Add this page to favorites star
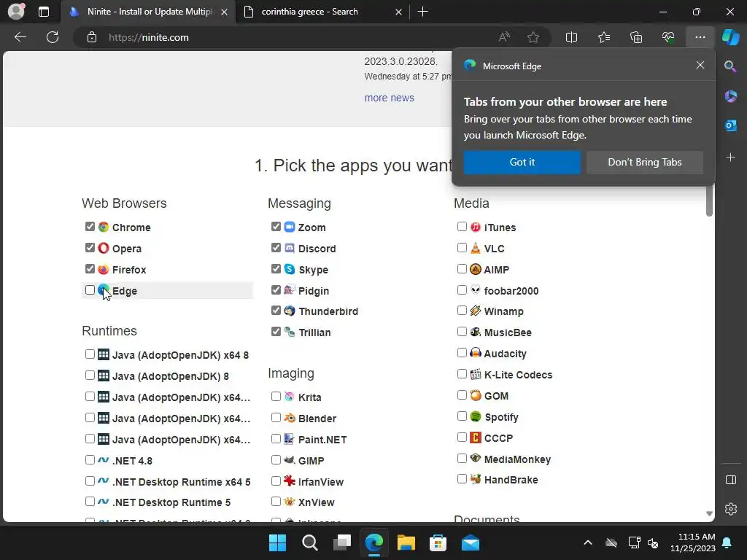 click(x=533, y=37)
